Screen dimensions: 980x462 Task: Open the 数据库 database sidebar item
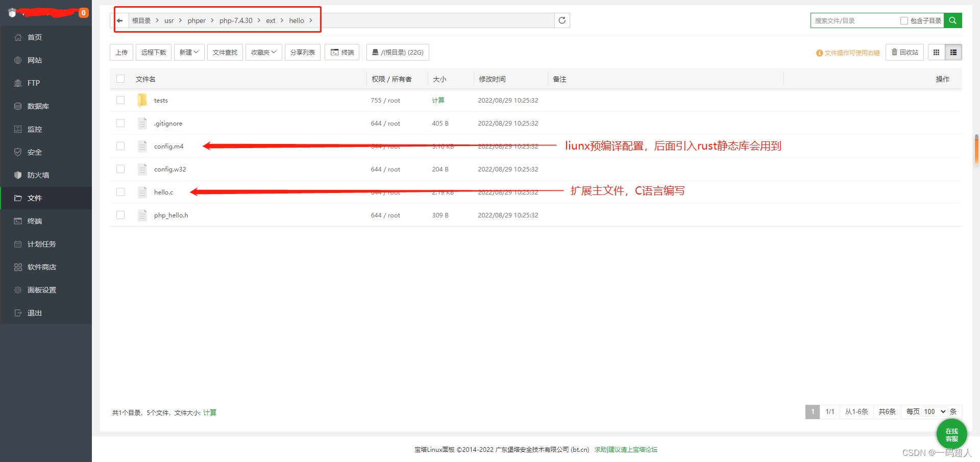point(46,106)
